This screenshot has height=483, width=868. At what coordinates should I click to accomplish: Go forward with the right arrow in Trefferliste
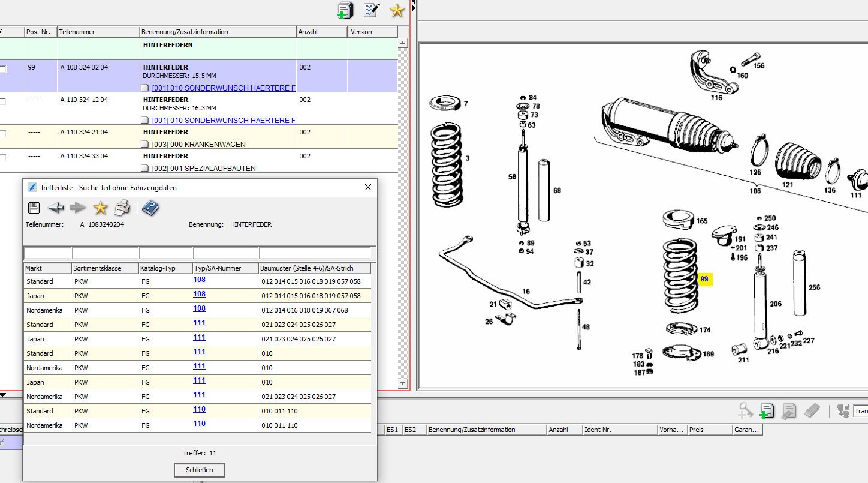tap(78, 208)
